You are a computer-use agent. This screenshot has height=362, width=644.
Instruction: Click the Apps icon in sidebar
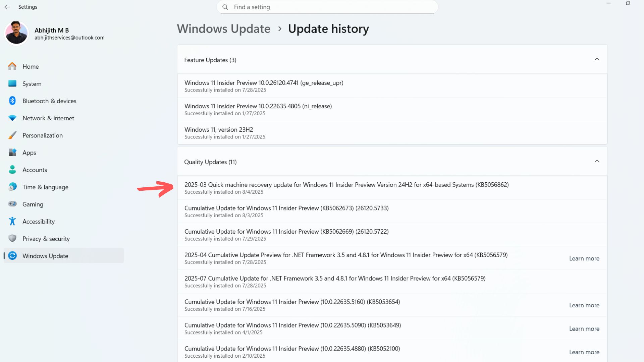(x=12, y=153)
